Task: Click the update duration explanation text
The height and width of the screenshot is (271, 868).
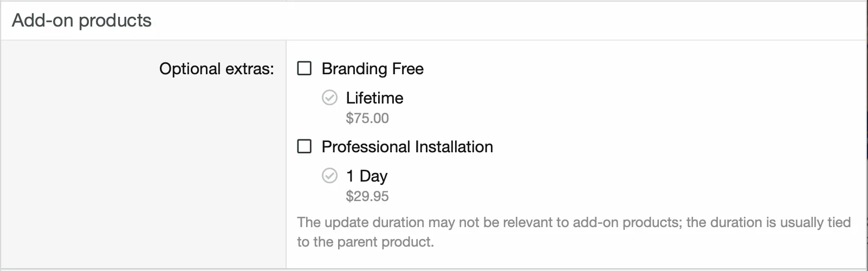Action: pyautogui.click(x=574, y=232)
